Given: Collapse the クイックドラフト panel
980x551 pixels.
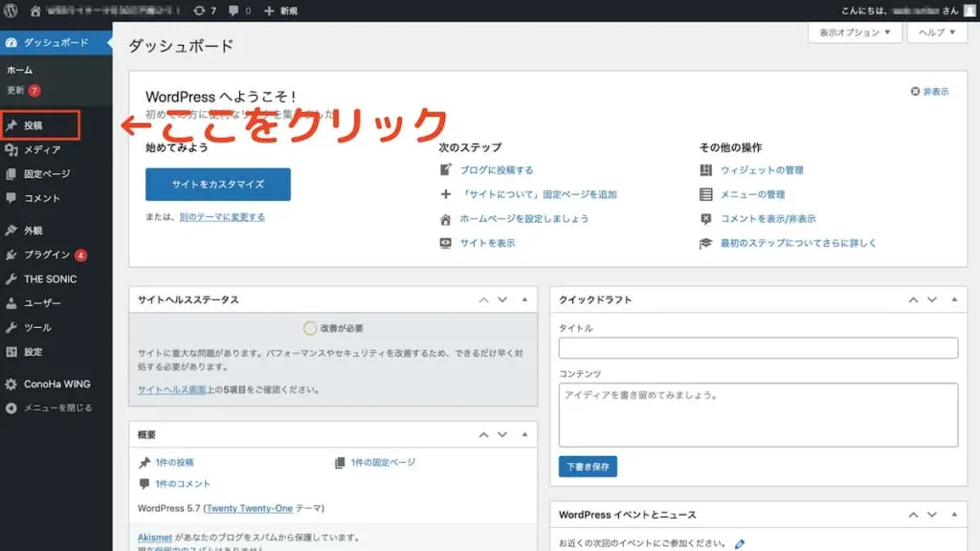Looking at the screenshot, I should pos(954,299).
